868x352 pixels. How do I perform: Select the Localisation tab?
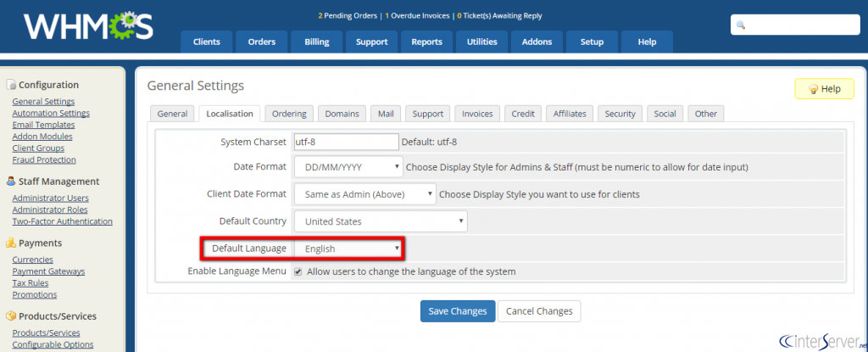pyautogui.click(x=230, y=114)
